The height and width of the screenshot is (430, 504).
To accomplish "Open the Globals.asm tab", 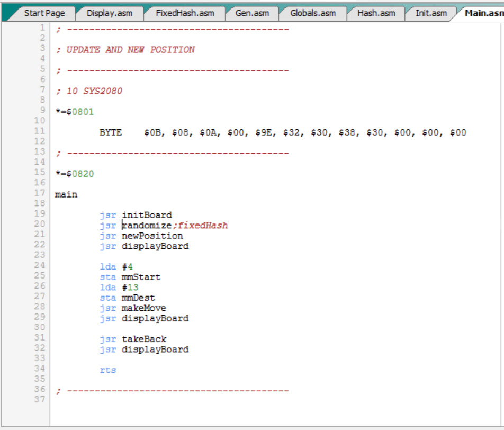I will tap(313, 13).
